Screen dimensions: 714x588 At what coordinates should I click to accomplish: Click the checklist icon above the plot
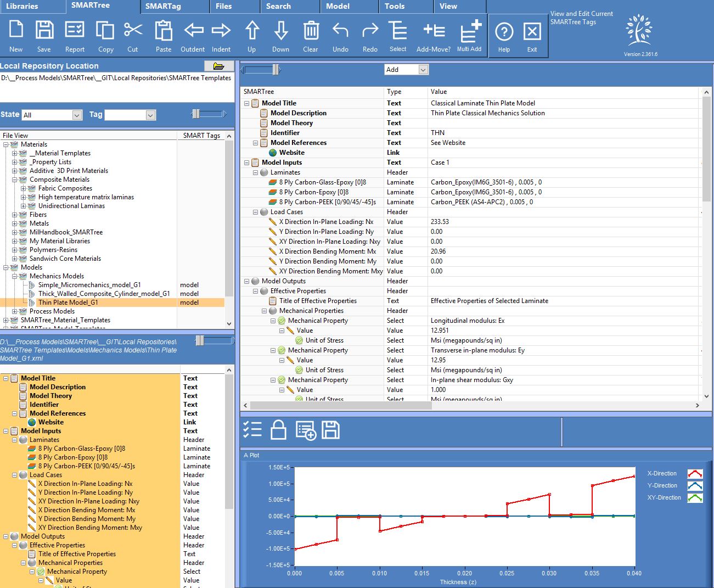click(252, 429)
